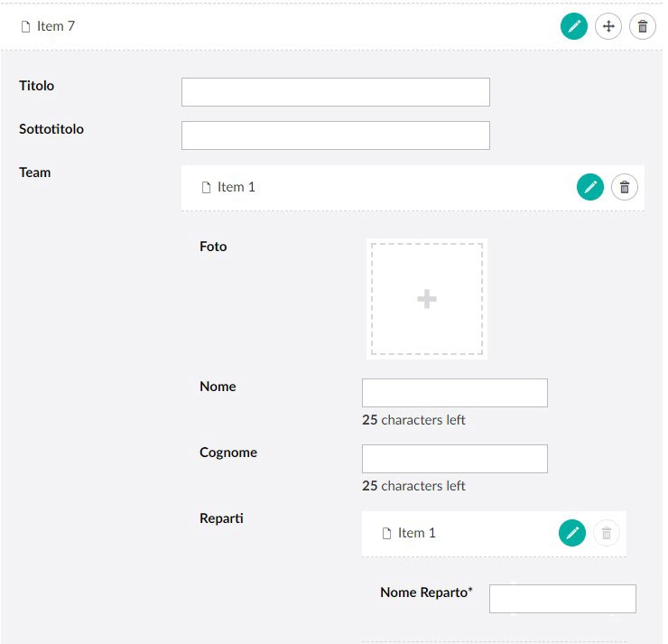Click the greyed-out trash icon in Reparti Item 1
This screenshot has width=668, height=644.
607,533
